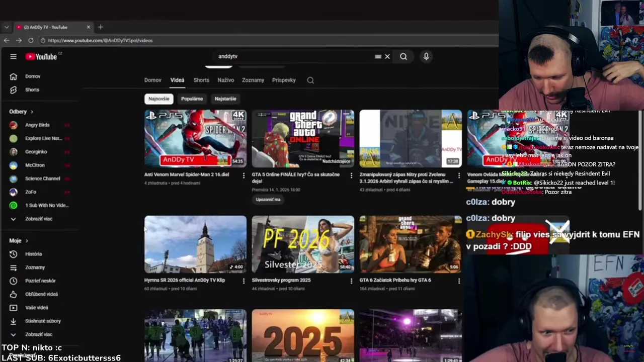This screenshot has width=644, height=362.
Task: Close the AnDDy TV browser tab
Action: point(89,27)
